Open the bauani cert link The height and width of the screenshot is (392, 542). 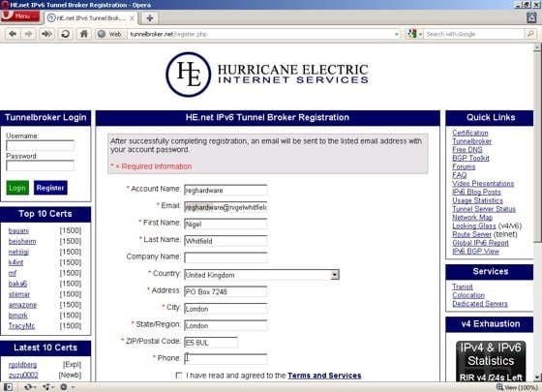(x=18, y=230)
